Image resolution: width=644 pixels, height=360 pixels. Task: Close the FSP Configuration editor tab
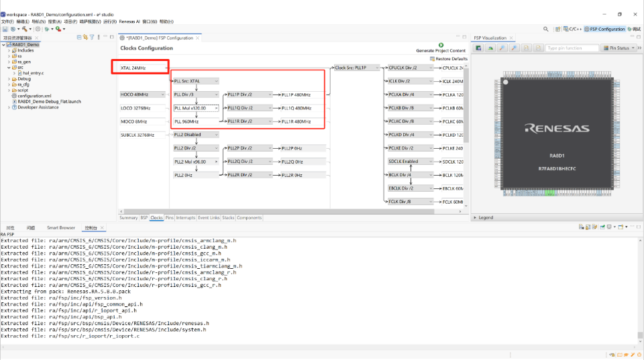[x=197, y=38]
